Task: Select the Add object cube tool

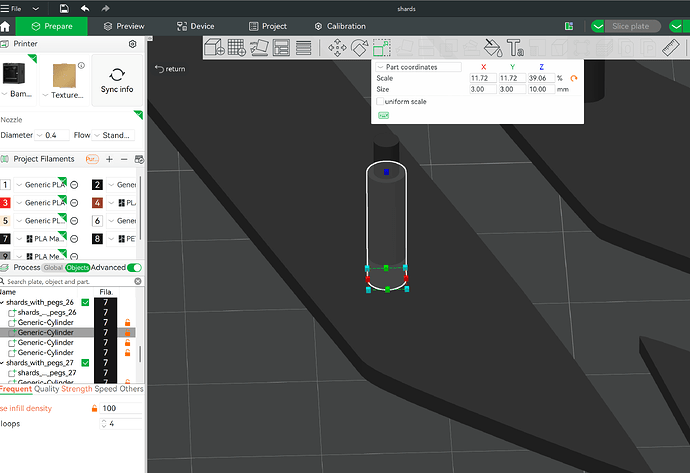Action: (215, 48)
